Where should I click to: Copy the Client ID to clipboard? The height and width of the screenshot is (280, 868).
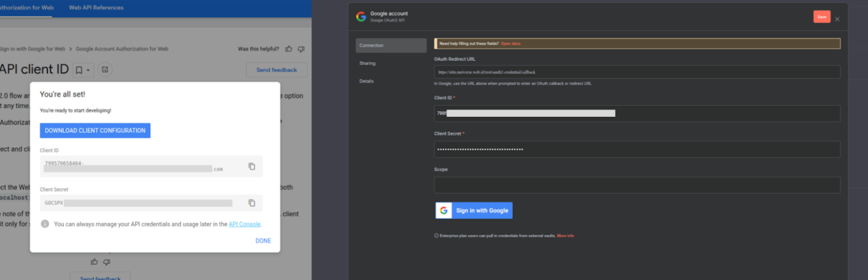tap(252, 166)
